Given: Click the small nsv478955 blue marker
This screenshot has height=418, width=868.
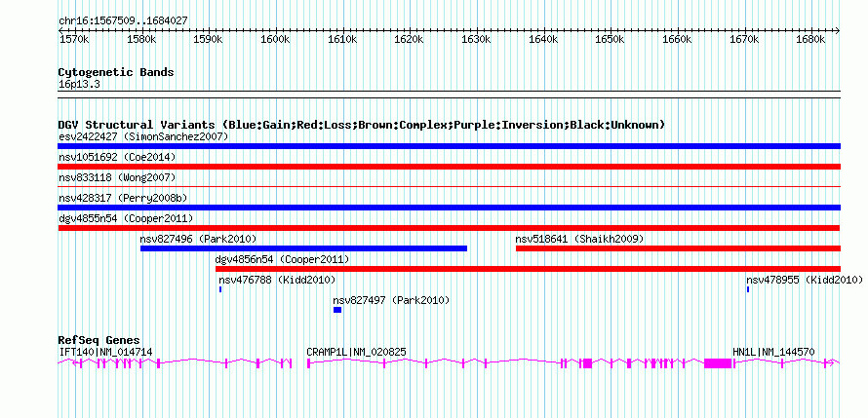Looking at the screenshot, I should tap(748, 289).
